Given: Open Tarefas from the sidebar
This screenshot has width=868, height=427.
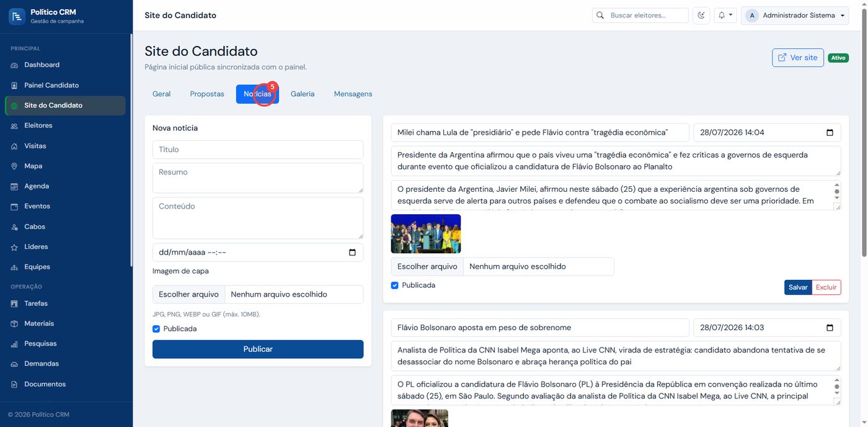Looking at the screenshot, I should pos(65,303).
